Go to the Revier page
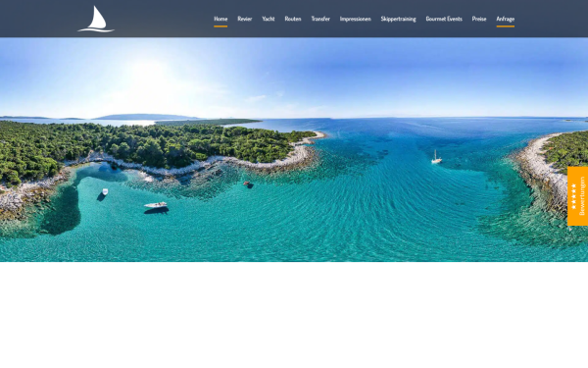The image size is (588, 368). (x=244, y=19)
